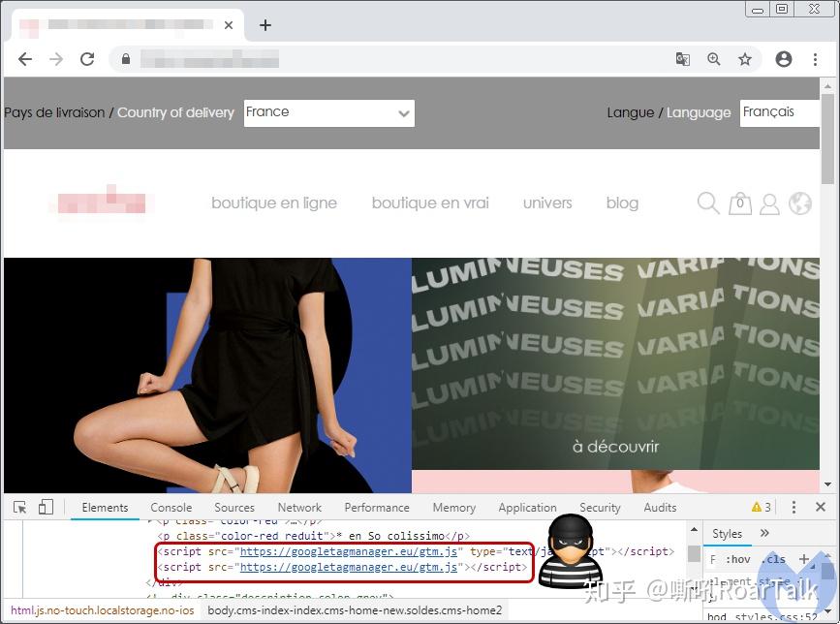This screenshot has height=624, width=840.
Task: Go back to the previous page
Action: point(25,59)
